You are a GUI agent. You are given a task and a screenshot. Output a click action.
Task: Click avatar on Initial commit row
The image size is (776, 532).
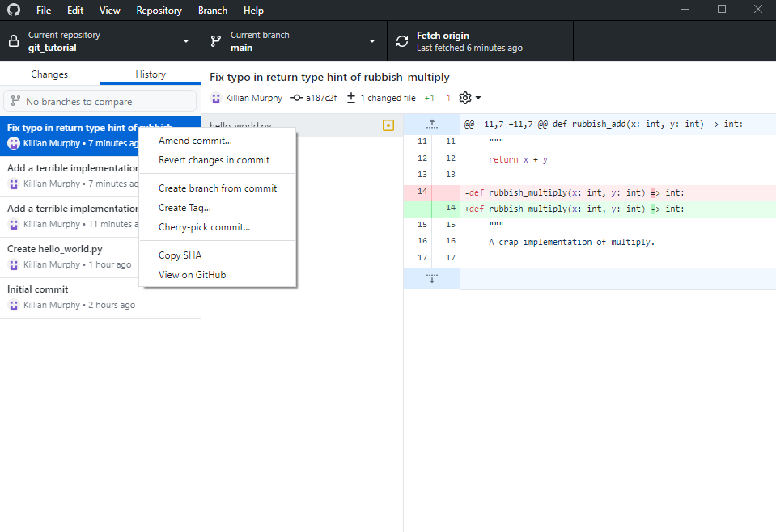(14, 306)
